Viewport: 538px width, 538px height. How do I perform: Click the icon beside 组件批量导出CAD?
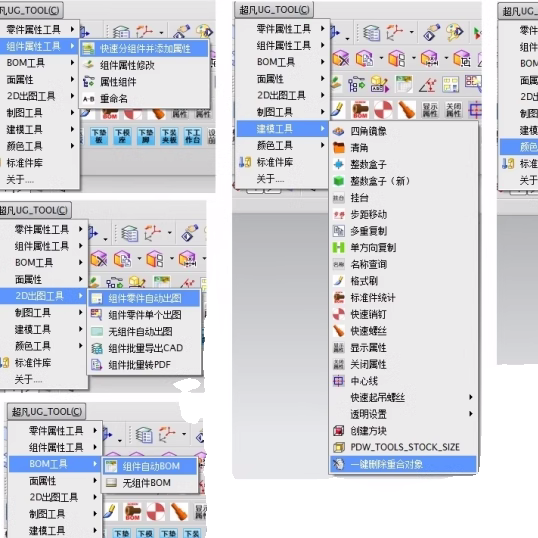point(96,348)
